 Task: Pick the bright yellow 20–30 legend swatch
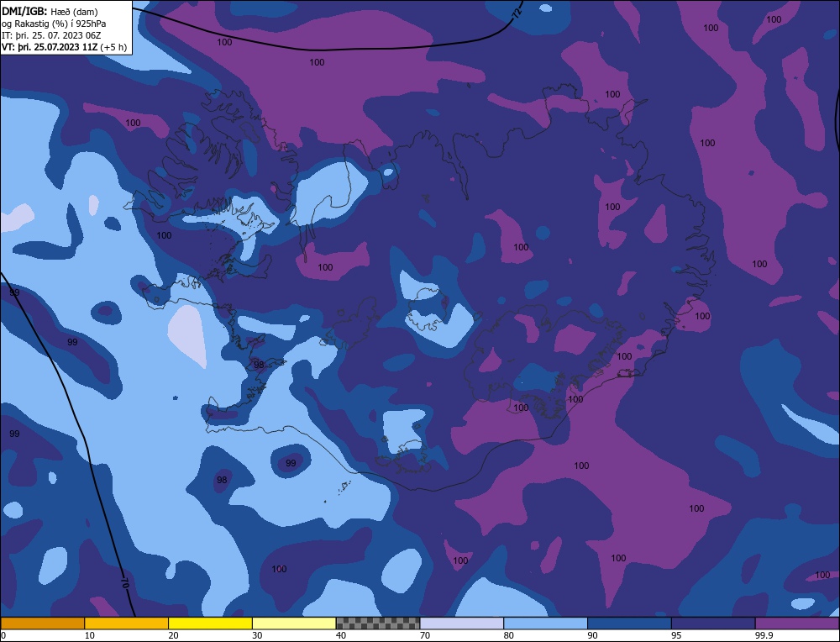[x=210, y=624]
